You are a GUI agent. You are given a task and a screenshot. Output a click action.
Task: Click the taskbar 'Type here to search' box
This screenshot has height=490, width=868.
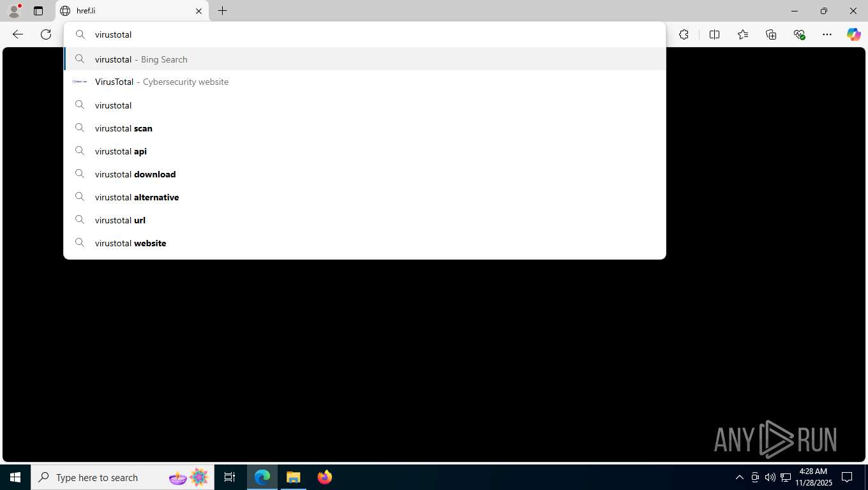tap(123, 477)
